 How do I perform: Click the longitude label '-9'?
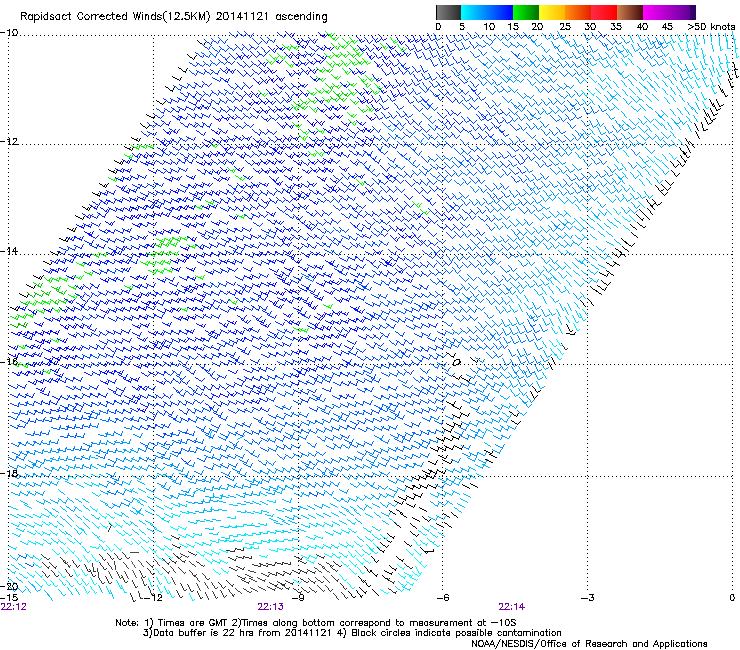click(x=298, y=598)
